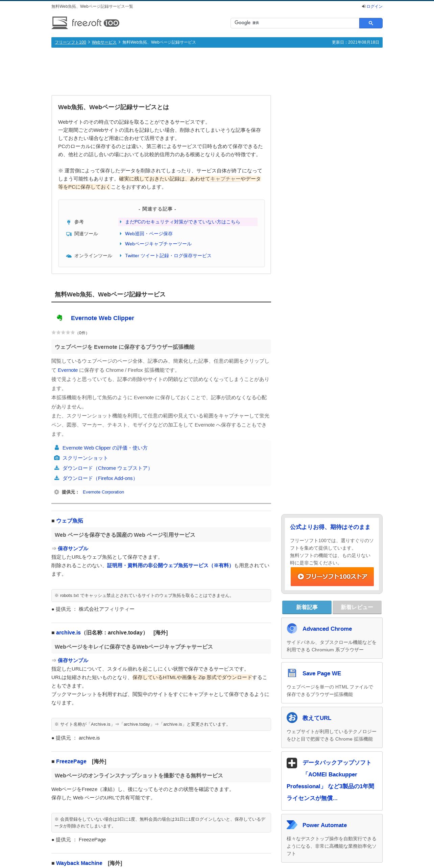Open スクリーンショット link
This screenshot has width=434, height=868.
85,458
